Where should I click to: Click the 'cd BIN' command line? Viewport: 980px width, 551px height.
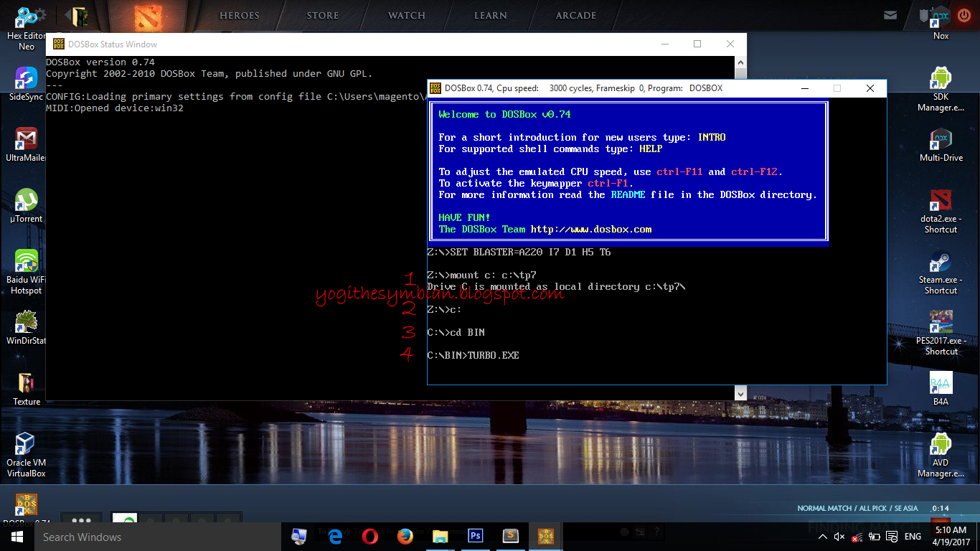coord(456,333)
